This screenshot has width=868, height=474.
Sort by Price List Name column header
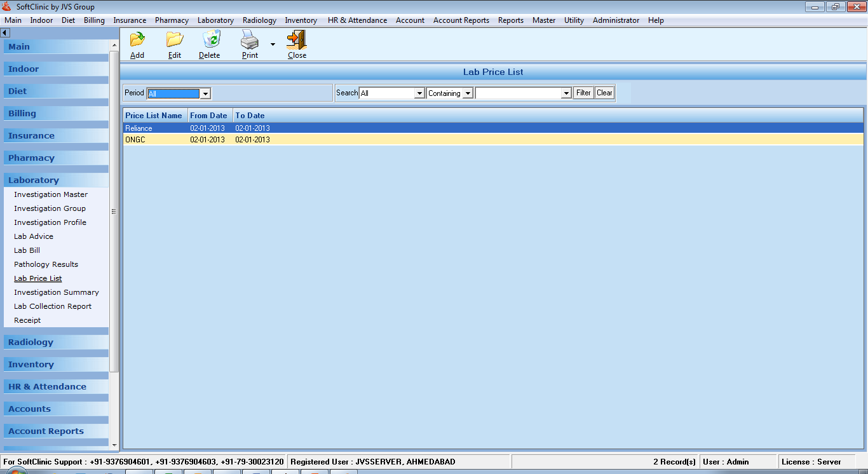pos(154,116)
